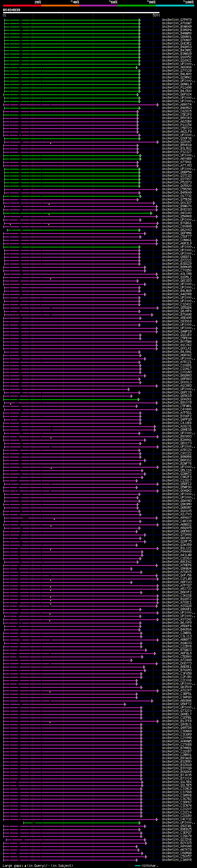Click hit label UniRef100_C5E2P3
The image size is (197, 868).
tap(177, 115)
